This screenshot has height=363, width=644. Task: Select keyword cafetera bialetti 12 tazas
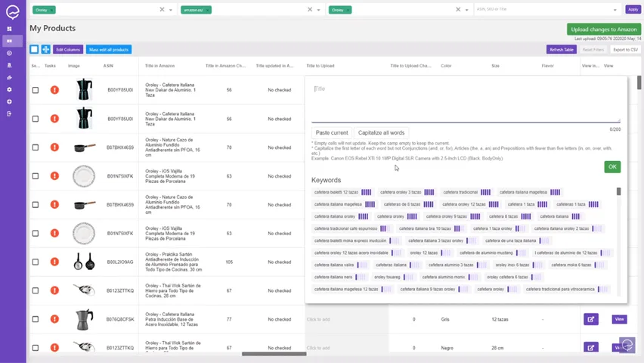[x=342, y=192]
